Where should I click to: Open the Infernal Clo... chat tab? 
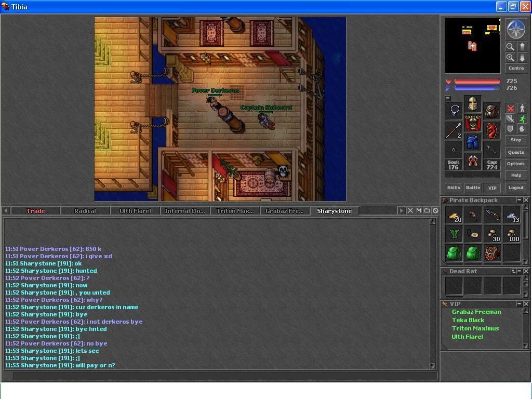tap(185, 211)
